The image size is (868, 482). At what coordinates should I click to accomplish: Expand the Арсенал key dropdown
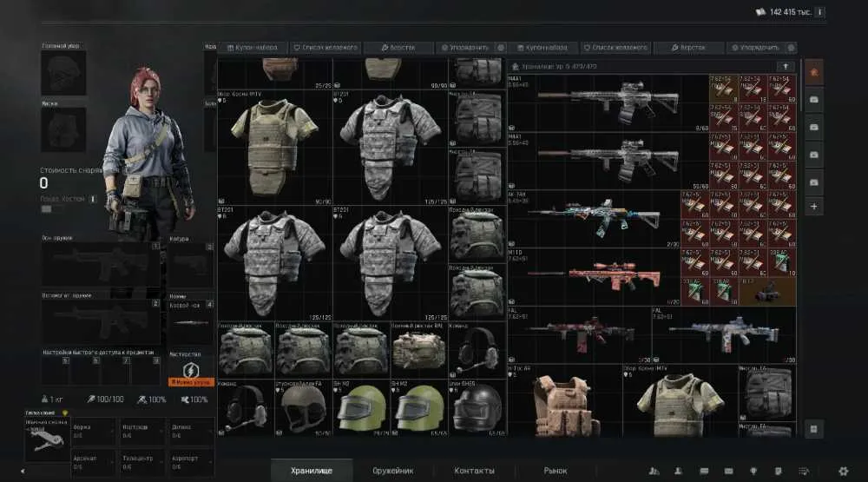click(x=94, y=462)
